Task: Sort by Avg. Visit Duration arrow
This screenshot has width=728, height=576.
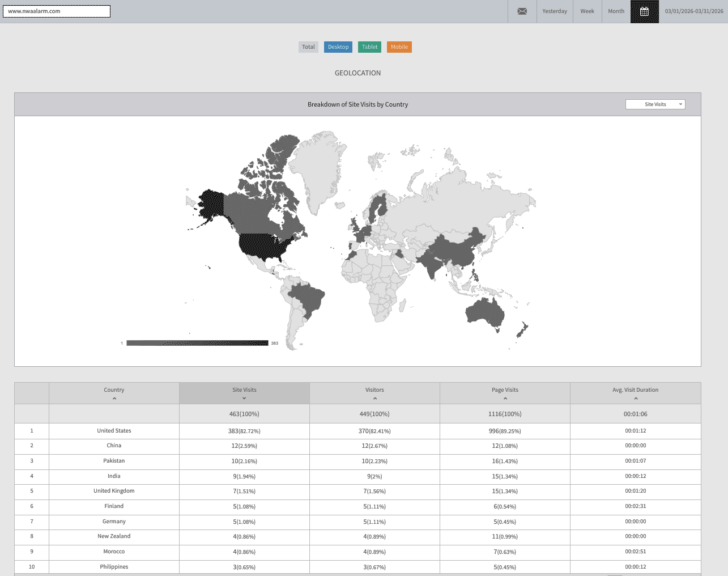Action: point(635,399)
